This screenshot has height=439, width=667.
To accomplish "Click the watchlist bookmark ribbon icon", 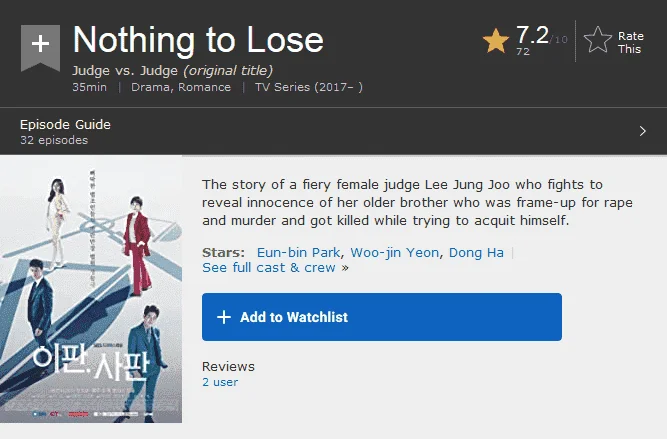I will click(x=40, y=48).
